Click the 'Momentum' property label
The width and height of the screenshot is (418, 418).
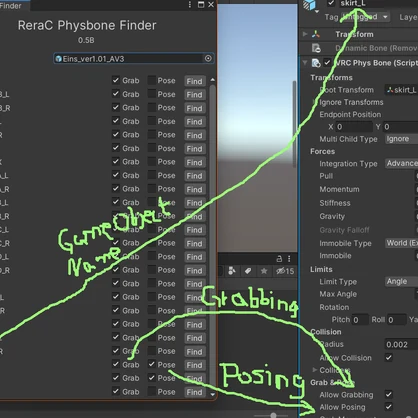click(x=339, y=189)
